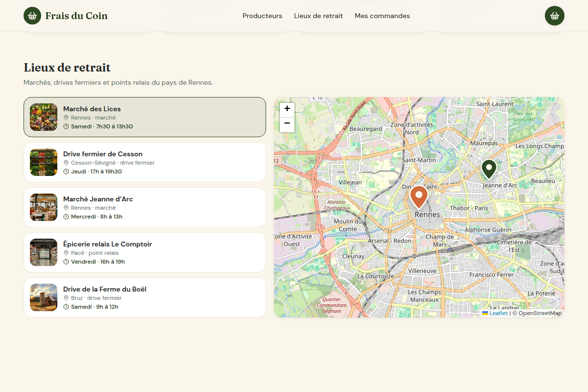Click the "Francisco Ferrer" label on the map
Image resolution: width=588 pixels, height=392 pixels.
[x=491, y=275]
